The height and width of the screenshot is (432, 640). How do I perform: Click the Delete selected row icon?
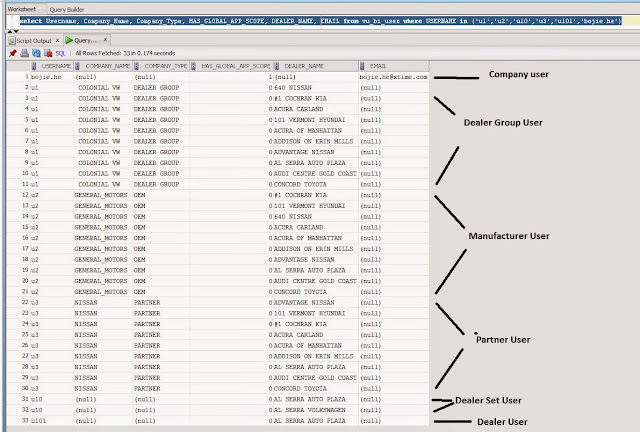point(48,53)
